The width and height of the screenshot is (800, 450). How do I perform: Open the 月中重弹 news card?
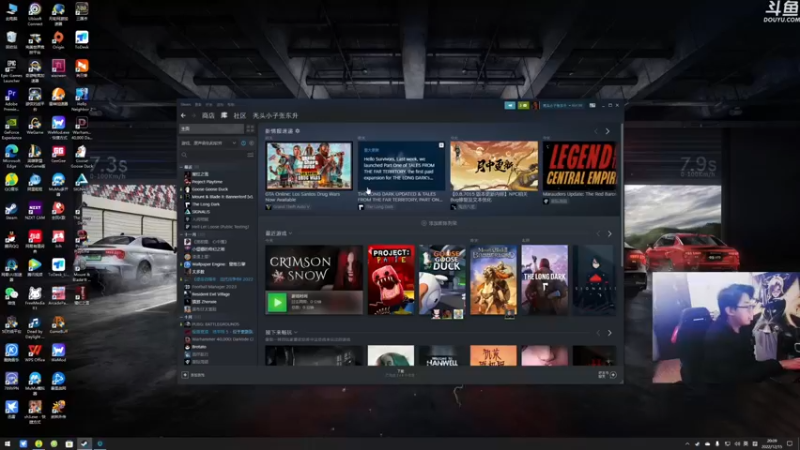pos(494,166)
